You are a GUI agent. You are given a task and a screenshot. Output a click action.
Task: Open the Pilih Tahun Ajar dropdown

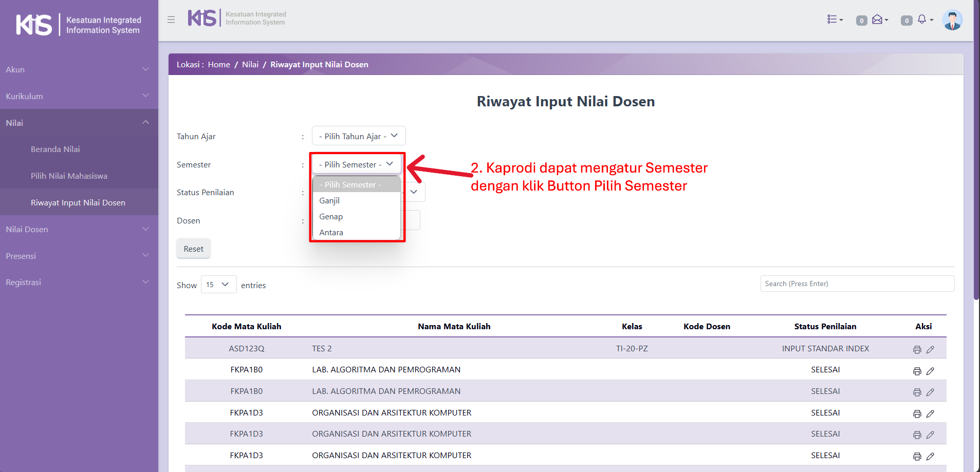tap(358, 136)
